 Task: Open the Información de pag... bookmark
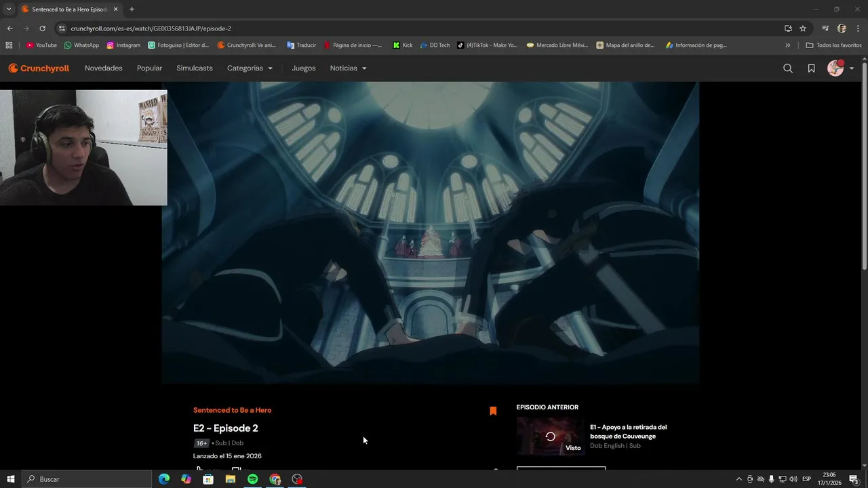696,45
